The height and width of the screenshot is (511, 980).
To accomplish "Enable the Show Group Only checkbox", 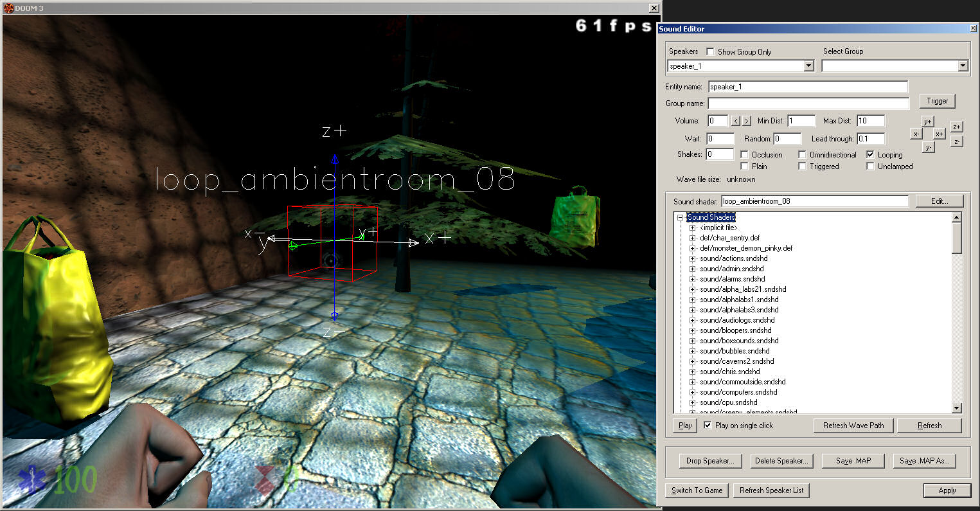I will (x=710, y=51).
